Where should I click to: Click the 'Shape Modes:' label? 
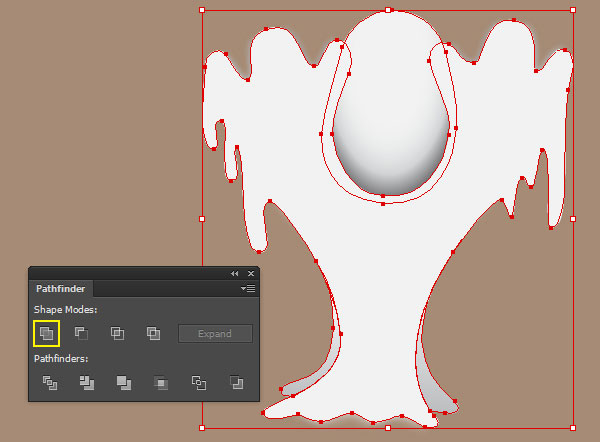(65, 310)
